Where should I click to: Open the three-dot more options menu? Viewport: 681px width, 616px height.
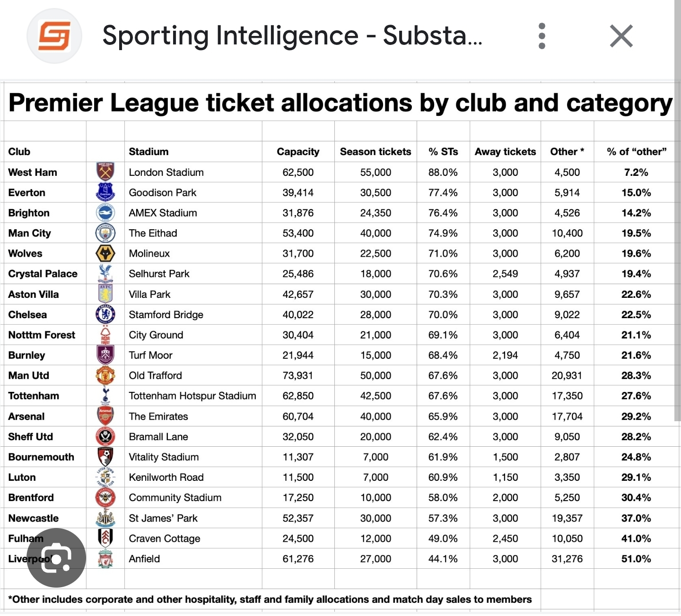pos(542,36)
